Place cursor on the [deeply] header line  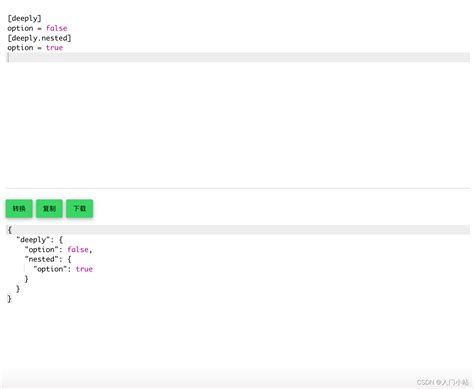pyautogui.click(x=24, y=18)
